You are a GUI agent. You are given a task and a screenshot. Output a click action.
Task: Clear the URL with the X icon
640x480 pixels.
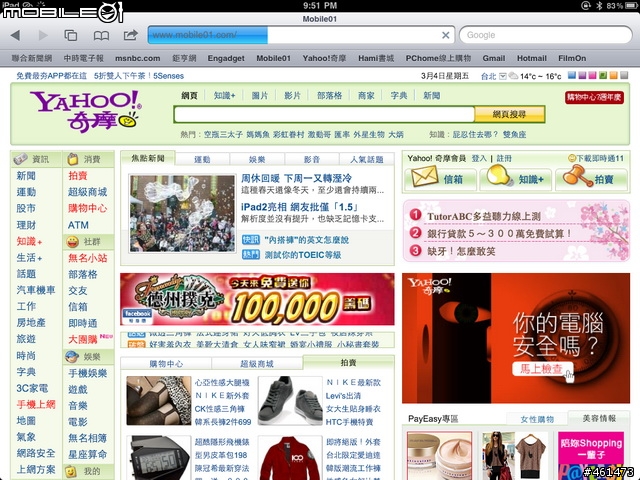[446, 35]
